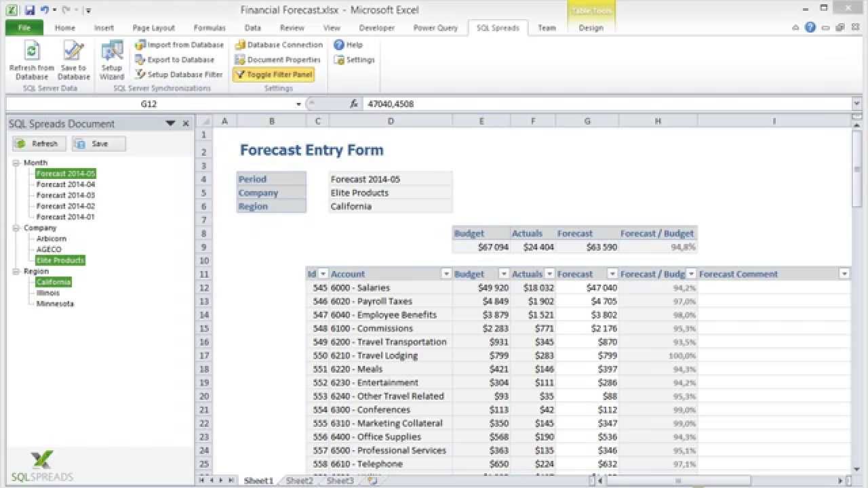The height and width of the screenshot is (488, 868).
Task: Click the next sheet navigation arrow
Action: (221, 481)
